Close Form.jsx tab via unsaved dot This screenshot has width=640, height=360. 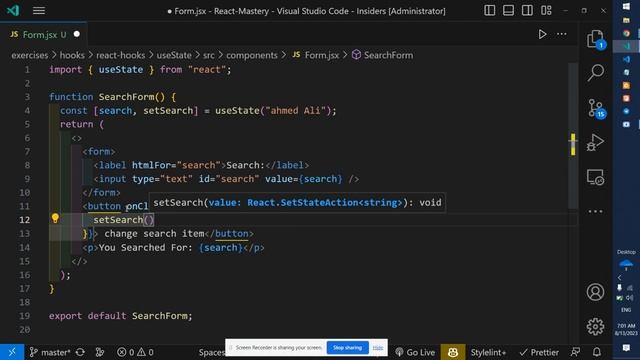point(77,34)
